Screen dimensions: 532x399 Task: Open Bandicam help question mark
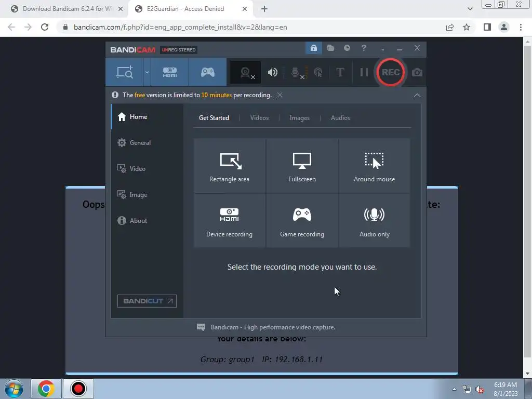pos(364,48)
